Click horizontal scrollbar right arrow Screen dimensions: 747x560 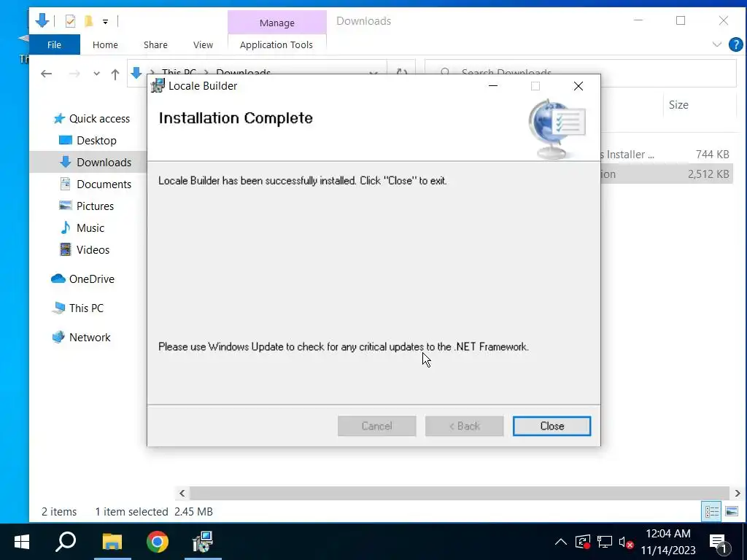737,494
